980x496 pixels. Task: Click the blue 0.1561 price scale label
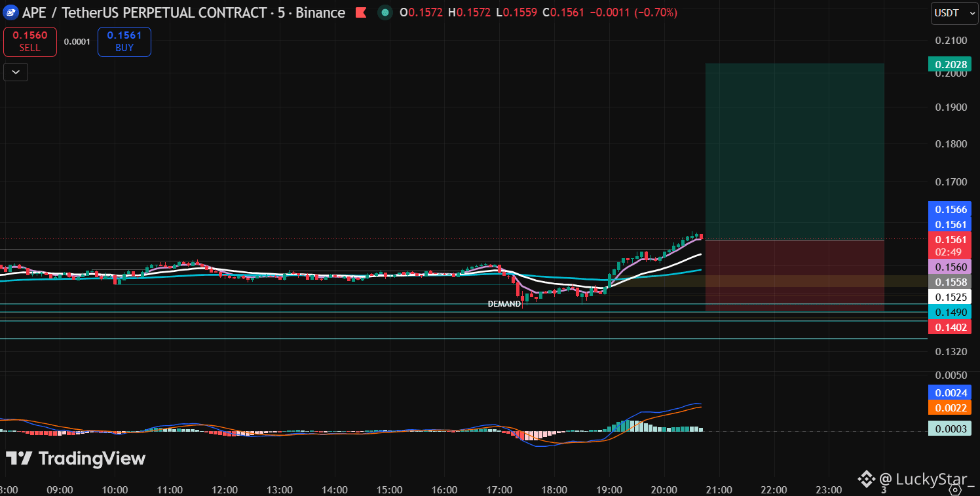950,224
